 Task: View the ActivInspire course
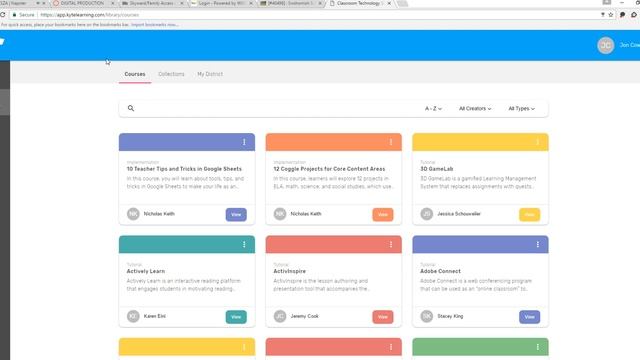(382, 317)
